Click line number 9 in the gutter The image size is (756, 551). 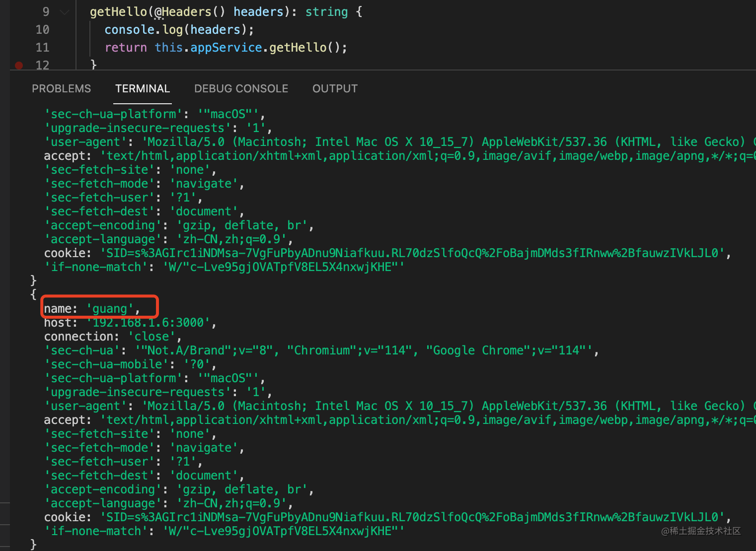point(46,12)
